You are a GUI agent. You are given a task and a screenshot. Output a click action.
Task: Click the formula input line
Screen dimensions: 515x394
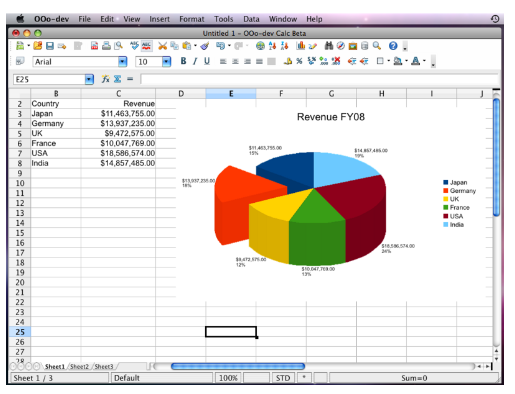pos(319,79)
